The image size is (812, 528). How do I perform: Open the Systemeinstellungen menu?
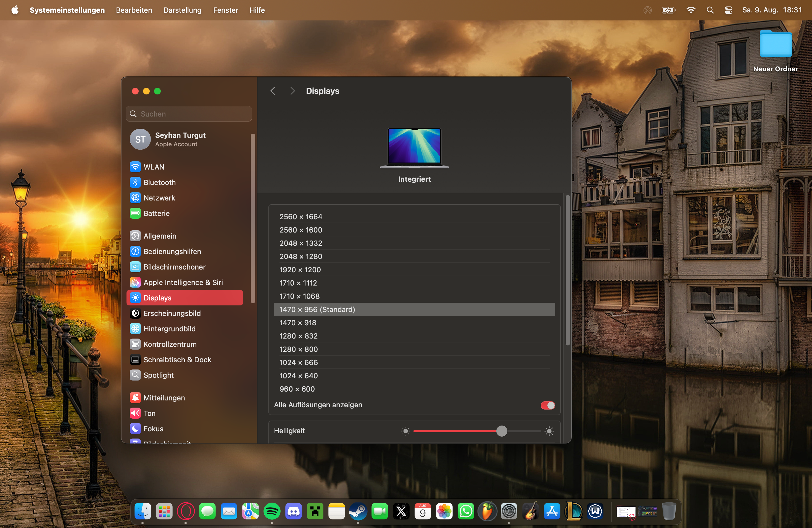click(67, 10)
